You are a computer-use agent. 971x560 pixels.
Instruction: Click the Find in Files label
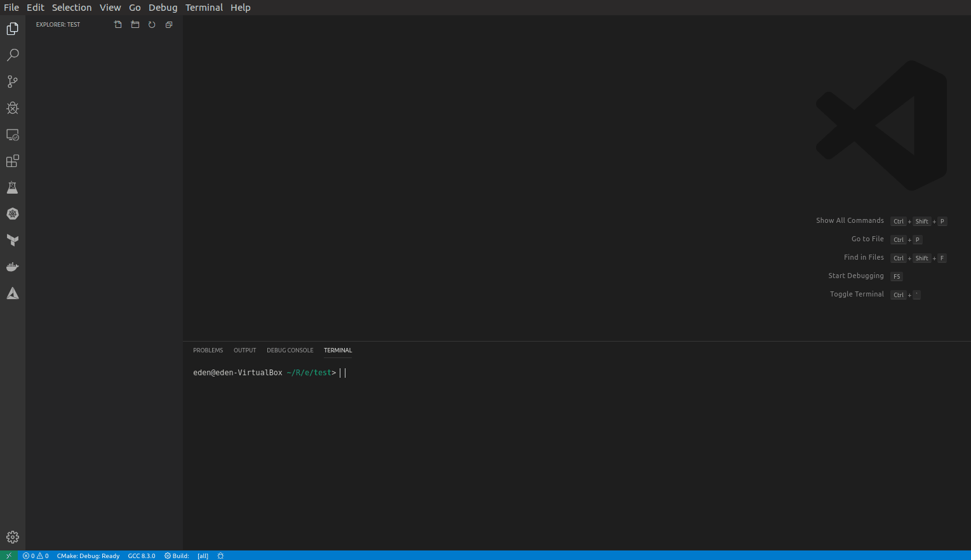(x=864, y=258)
